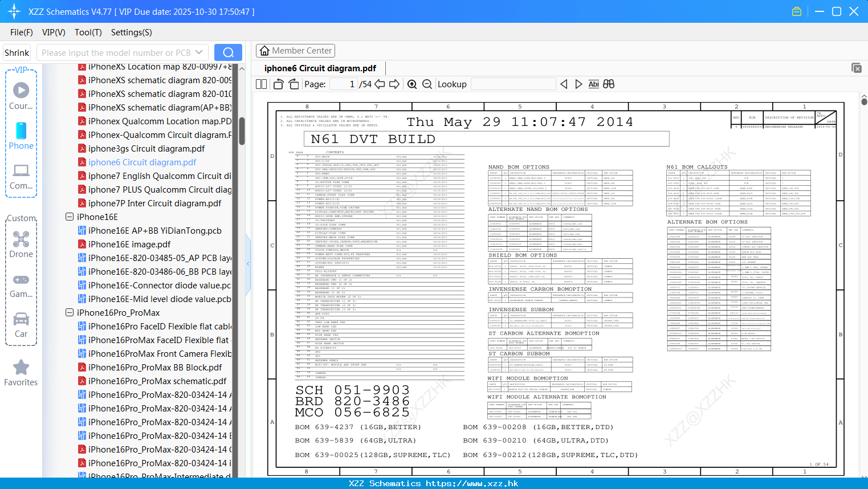Click the XZZ Schematics logo icon

[x=14, y=11]
